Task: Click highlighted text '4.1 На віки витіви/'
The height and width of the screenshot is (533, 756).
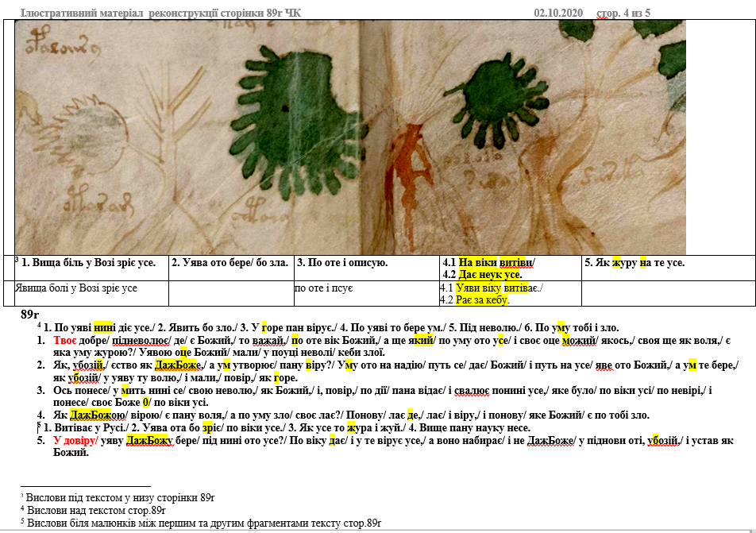Action: click(489, 262)
